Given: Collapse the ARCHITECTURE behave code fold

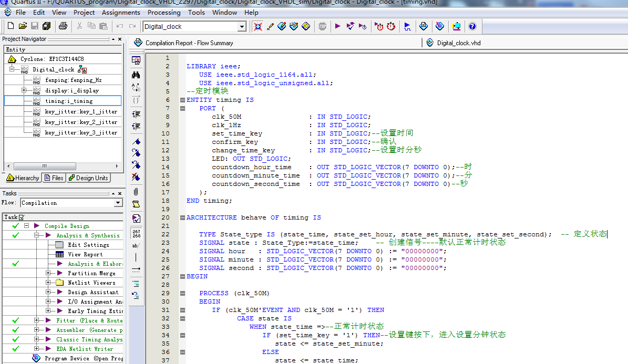Looking at the screenshot, I should pos(182,217).
